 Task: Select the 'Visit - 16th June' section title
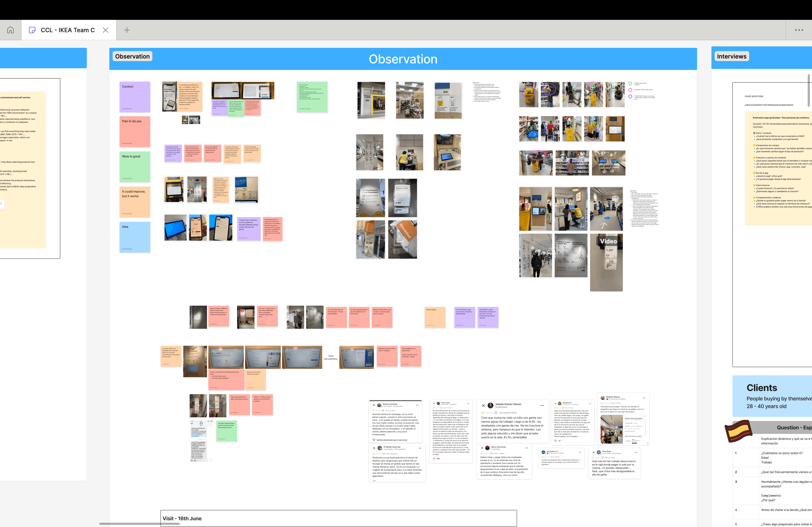click(x=182, y=518)
